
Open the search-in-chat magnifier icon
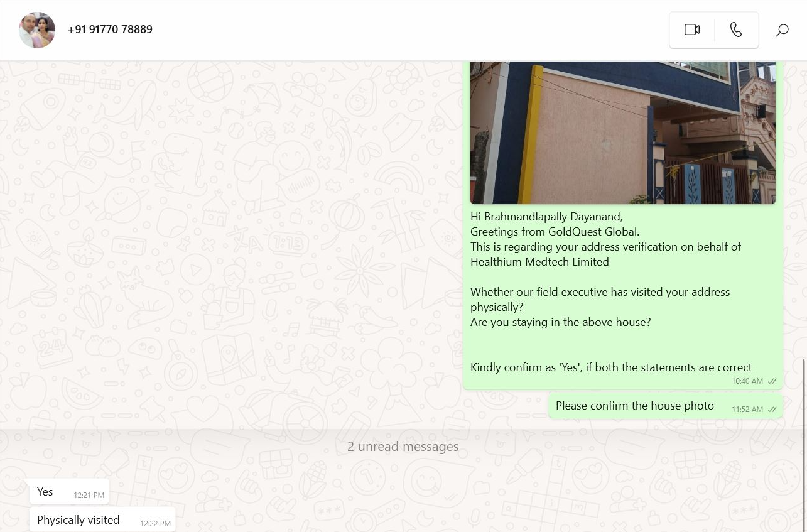tap(782, 30)
